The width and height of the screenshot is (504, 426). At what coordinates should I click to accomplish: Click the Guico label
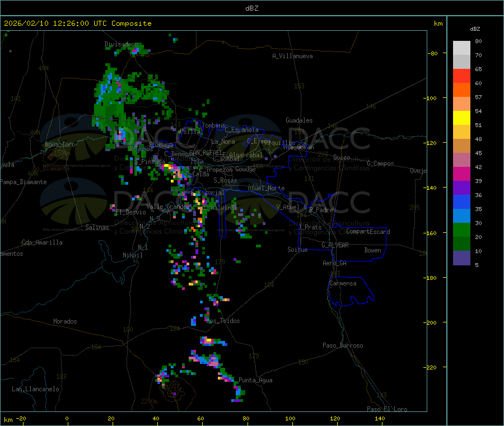click(x=342, y=157)
